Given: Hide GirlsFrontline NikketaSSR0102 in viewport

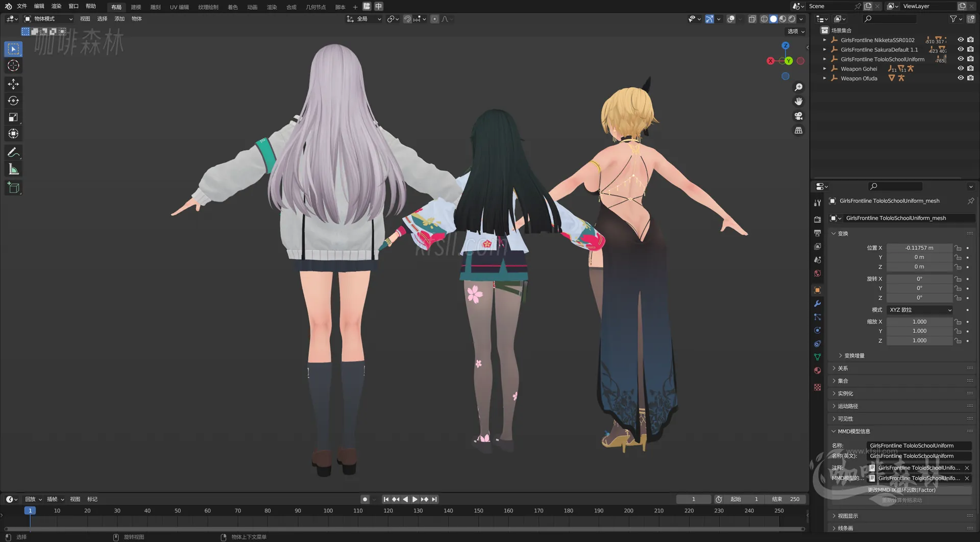Looking at the screenshot, I should coord(960,40).
